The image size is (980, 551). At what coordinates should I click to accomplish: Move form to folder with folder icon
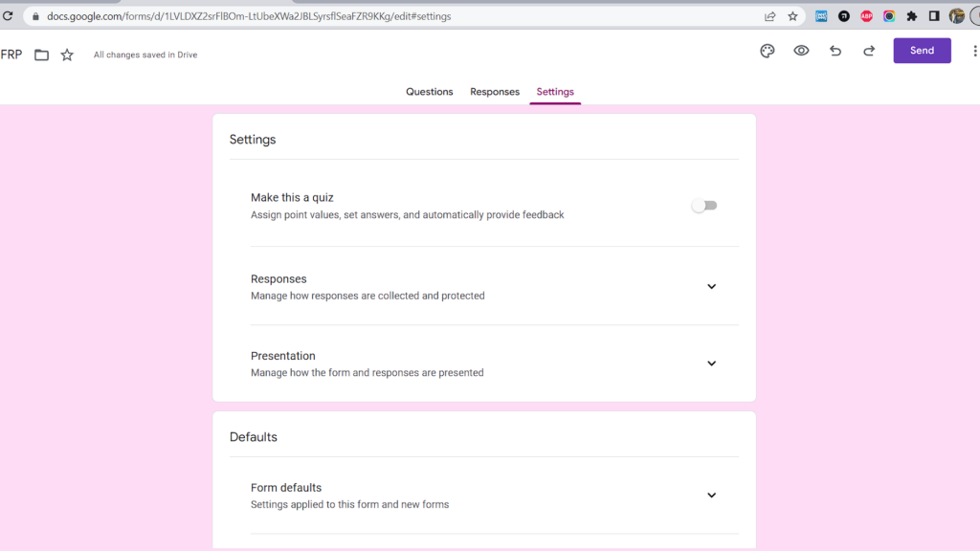(40, 55)
